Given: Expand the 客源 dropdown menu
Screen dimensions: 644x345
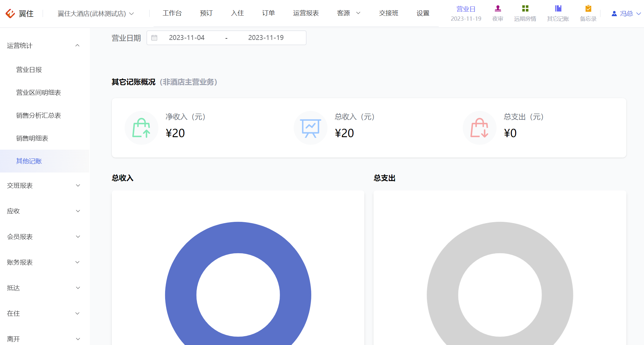Looking at the screenshot, I should tap(349, 13).
